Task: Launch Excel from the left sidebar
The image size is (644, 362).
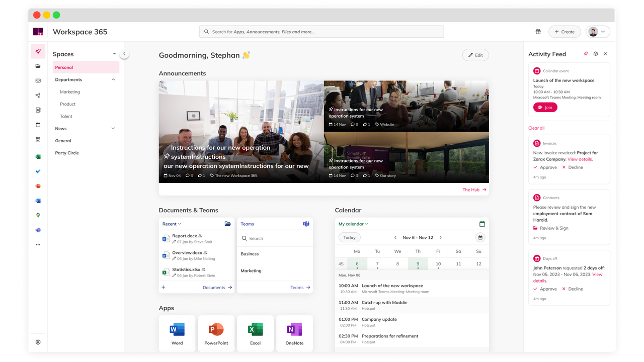Action: (38, 157)
